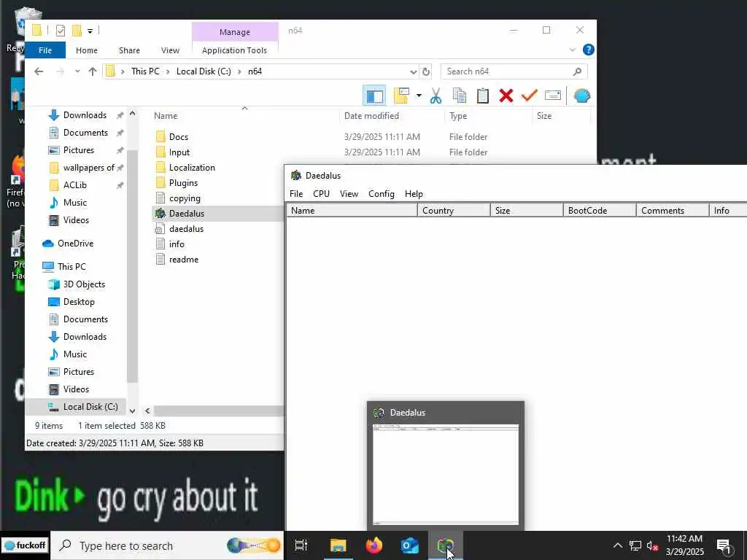Open Classic Shell settings shell icon
The width and height of the screenshot is (747, 560).
coord(582,96)
